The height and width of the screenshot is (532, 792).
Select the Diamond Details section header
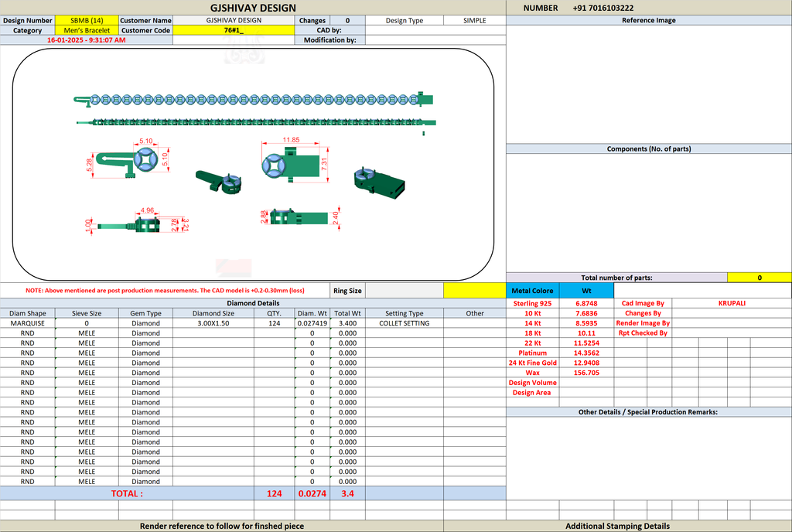[x=253, y=303]
